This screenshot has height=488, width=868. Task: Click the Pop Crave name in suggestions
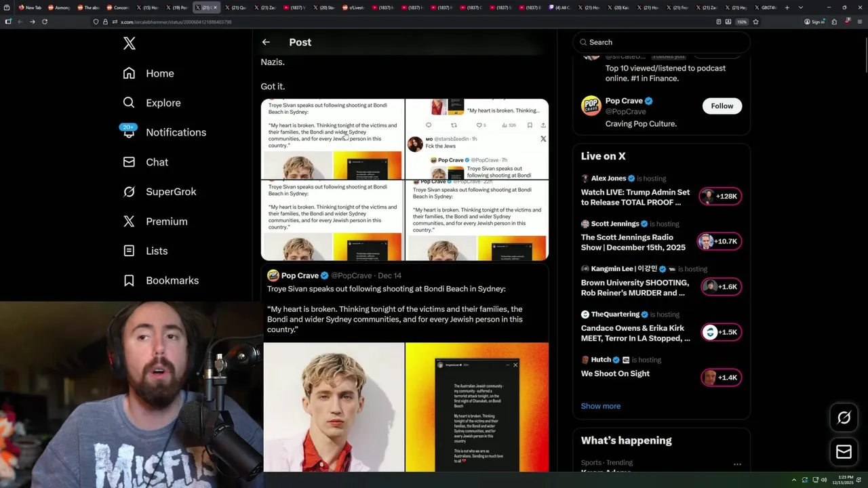tap(624, 101)
